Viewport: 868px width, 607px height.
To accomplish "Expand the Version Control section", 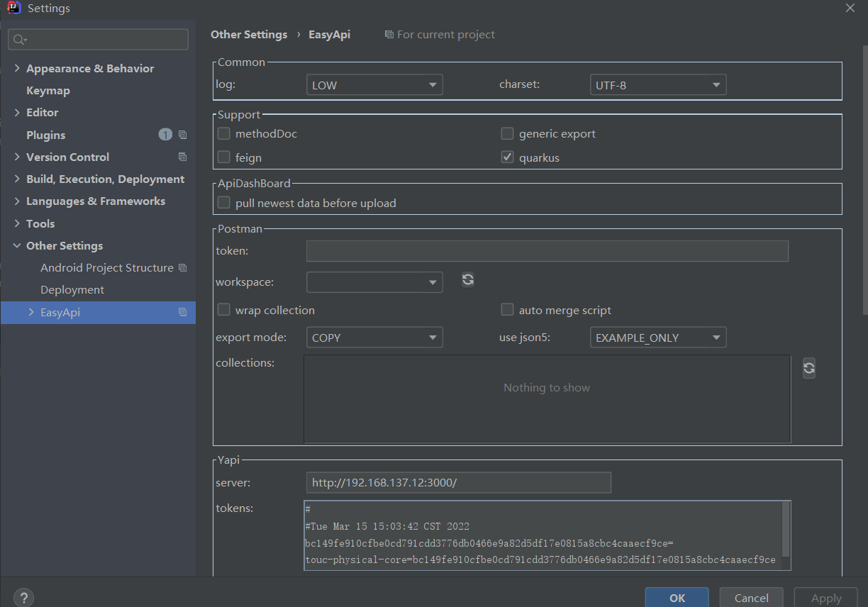I will (17, 157).
